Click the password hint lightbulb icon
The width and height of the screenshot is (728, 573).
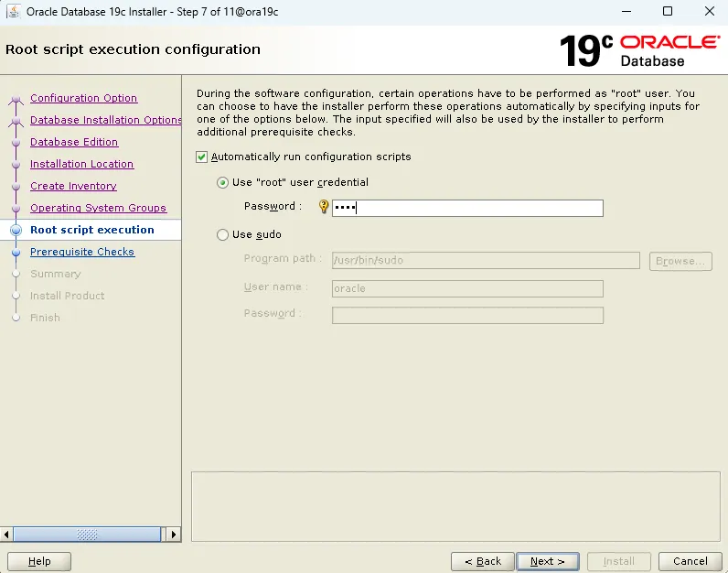[x=324, y=206]
